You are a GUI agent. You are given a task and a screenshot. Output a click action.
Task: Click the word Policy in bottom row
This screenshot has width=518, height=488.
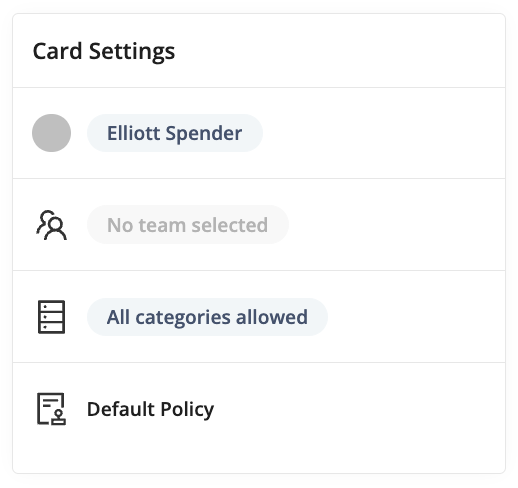187,410
